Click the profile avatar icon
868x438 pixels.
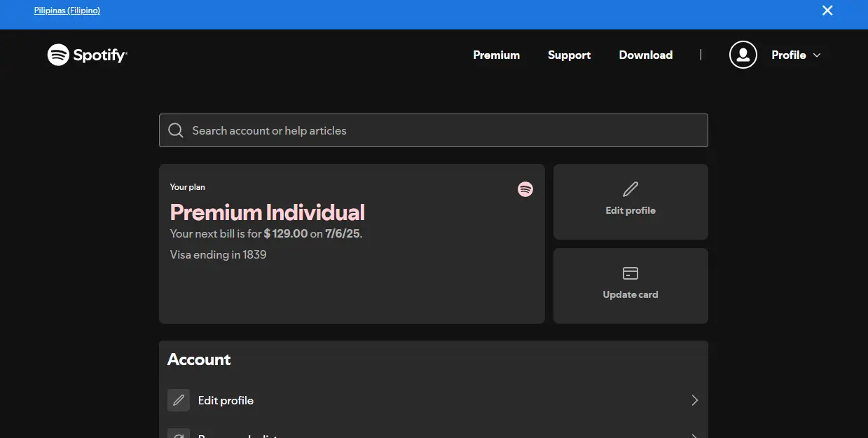tap(743, 55)
